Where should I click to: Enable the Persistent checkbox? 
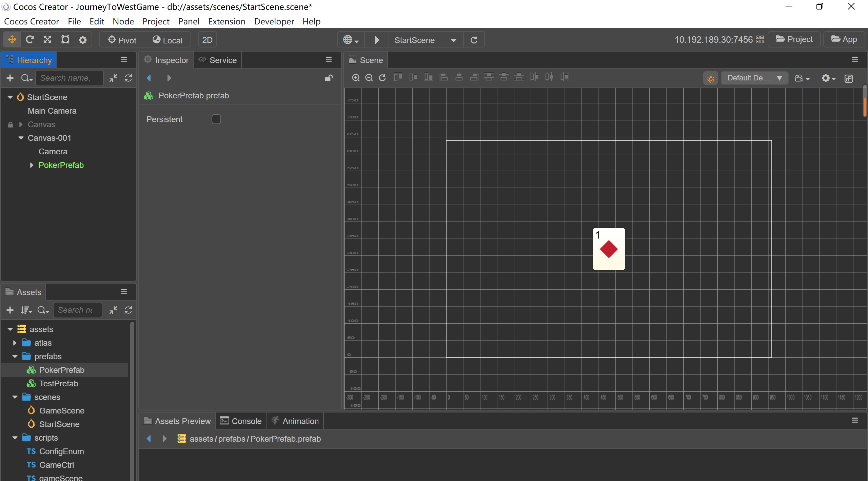point(216,119)
